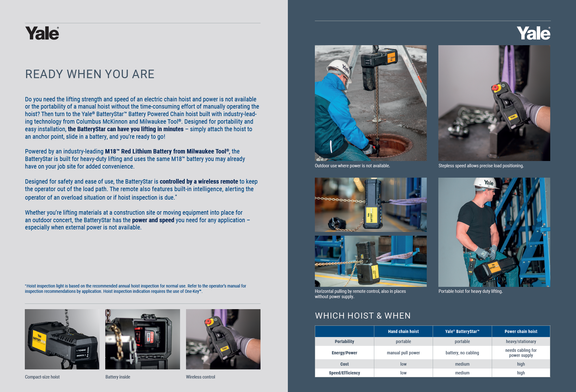
Task: Select the Yale BatteryStar column header
Action: [x=462, y=331]
